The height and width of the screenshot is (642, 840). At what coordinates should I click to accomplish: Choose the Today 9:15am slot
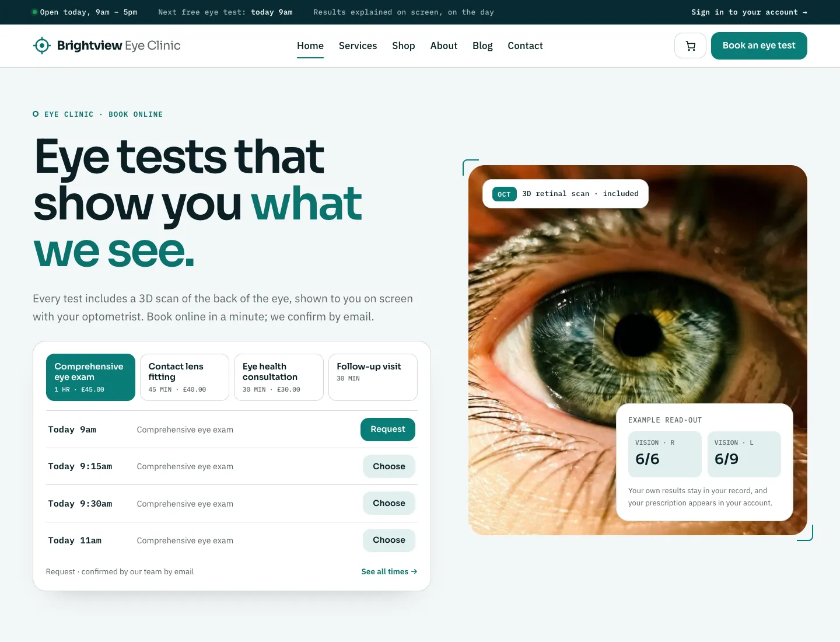coord(389,466)
